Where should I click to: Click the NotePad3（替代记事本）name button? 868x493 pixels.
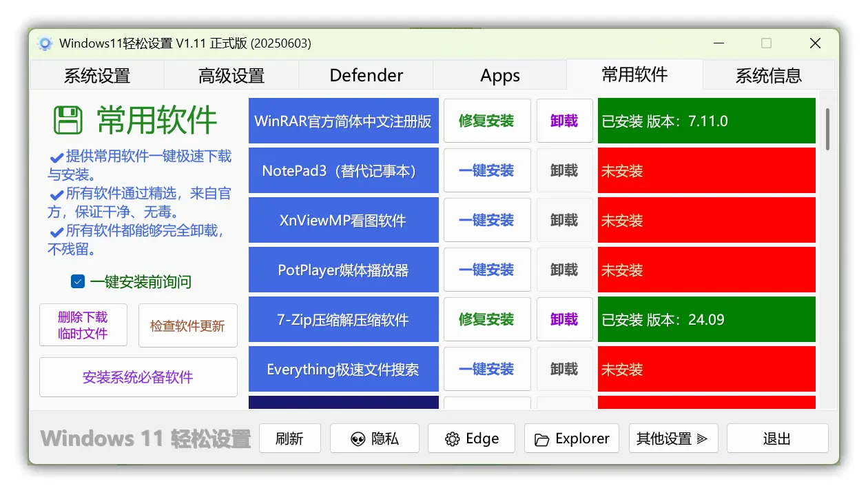pos(344,170)
